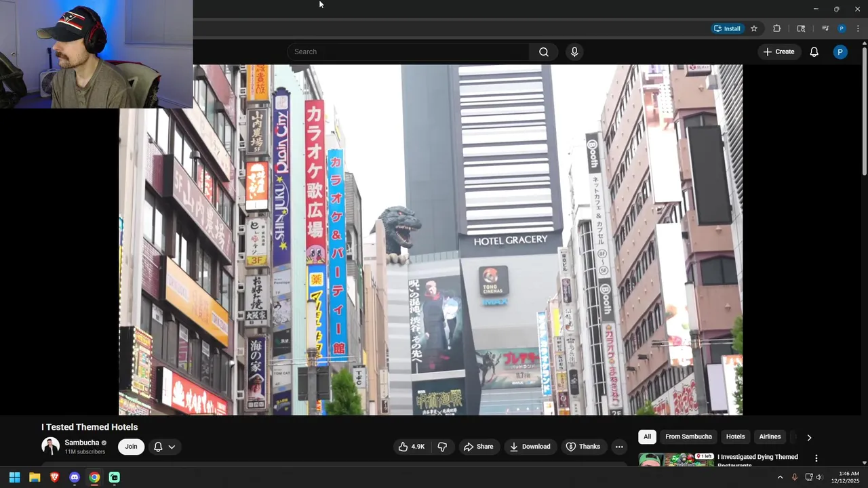Click the Download button
This screenshot has width=868, height=488.
pos(530,447)
